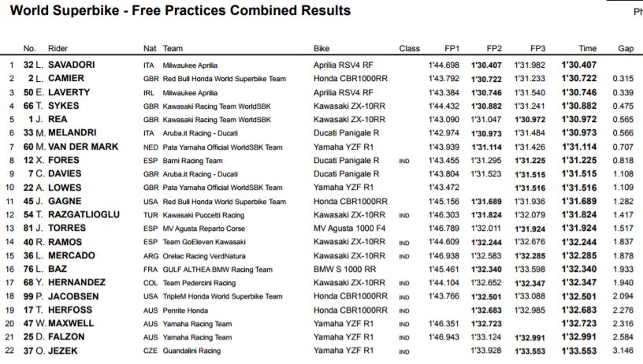Select rider CAMIER's name
The image size is (643, 364).
click(x=67, y=79)
